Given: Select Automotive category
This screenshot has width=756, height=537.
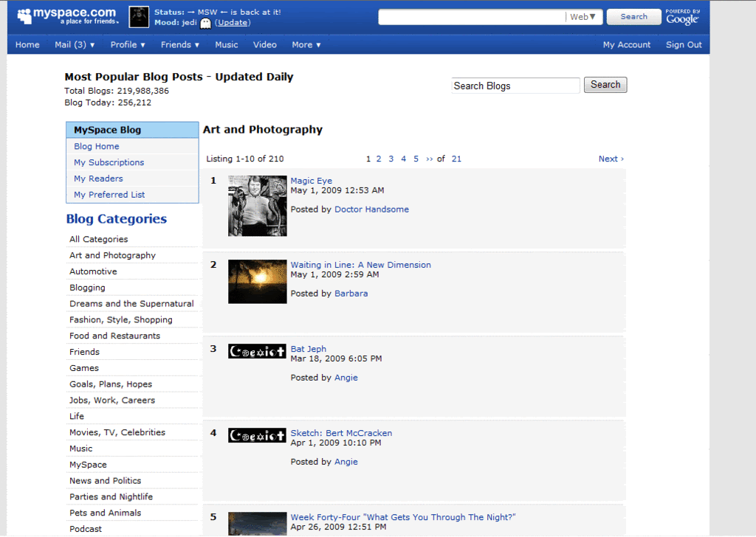Looking at the screenshot, I should click(x=93, y=271).
